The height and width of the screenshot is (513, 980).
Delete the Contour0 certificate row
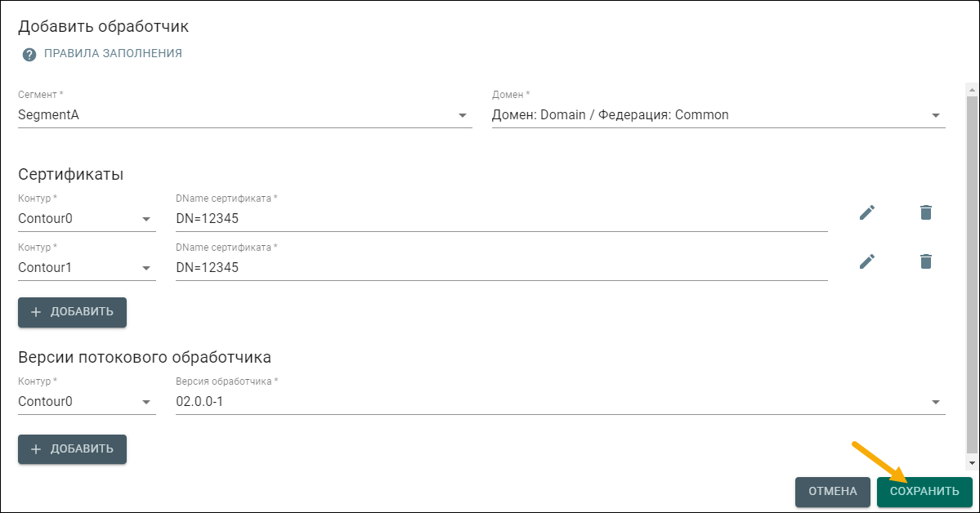925,212
